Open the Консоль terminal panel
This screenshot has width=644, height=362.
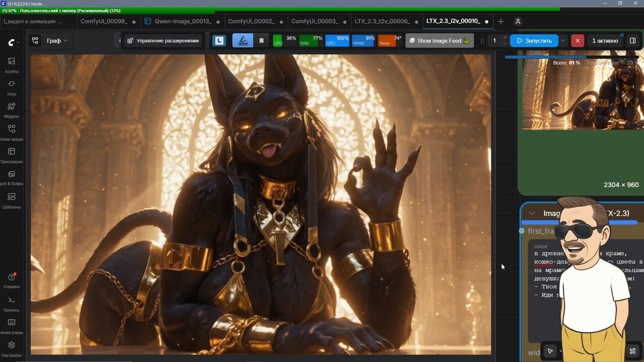tap(11, 304)
